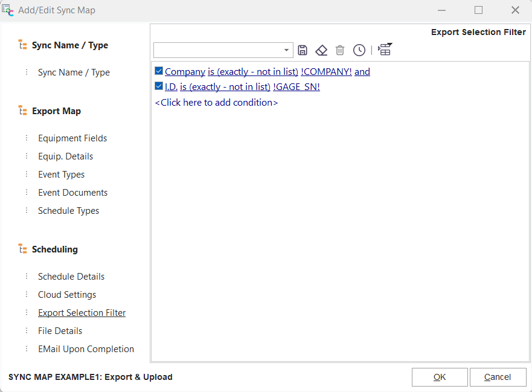Click the save filter floppy disk icon
Screen dimensions: 532x392
303,50
